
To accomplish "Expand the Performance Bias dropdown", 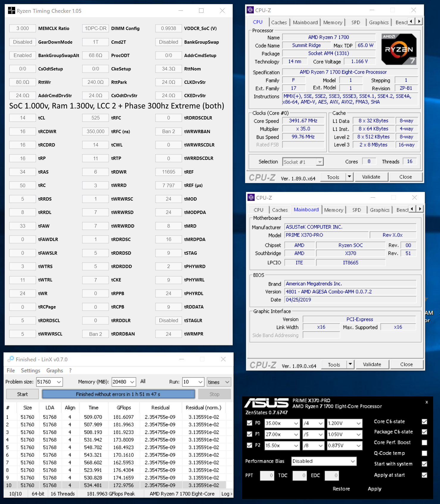I will [x=324, y=461].
